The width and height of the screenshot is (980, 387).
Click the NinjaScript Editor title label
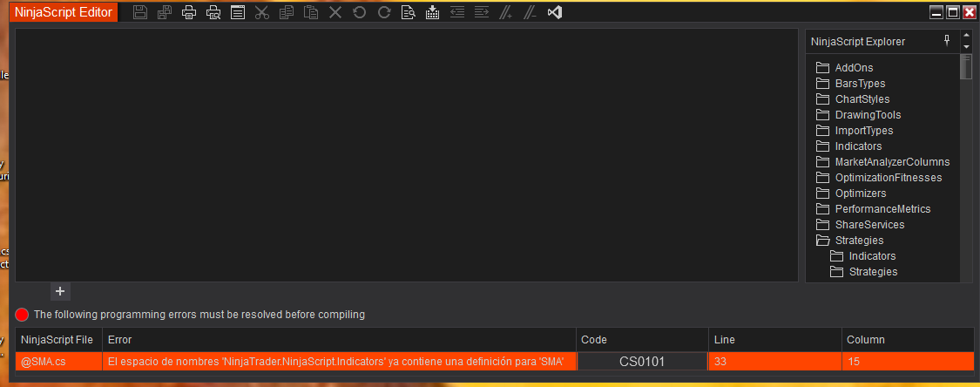coord(64,12)
